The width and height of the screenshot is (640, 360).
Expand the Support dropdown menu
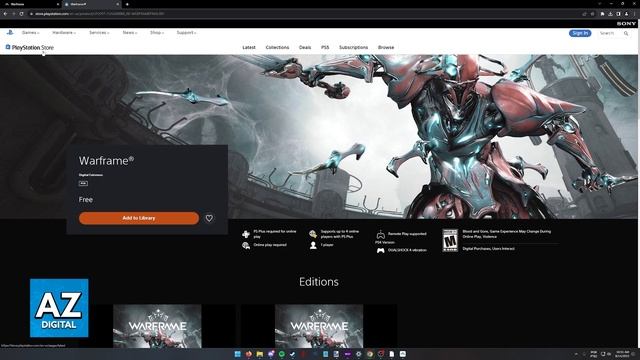point(186,33)
